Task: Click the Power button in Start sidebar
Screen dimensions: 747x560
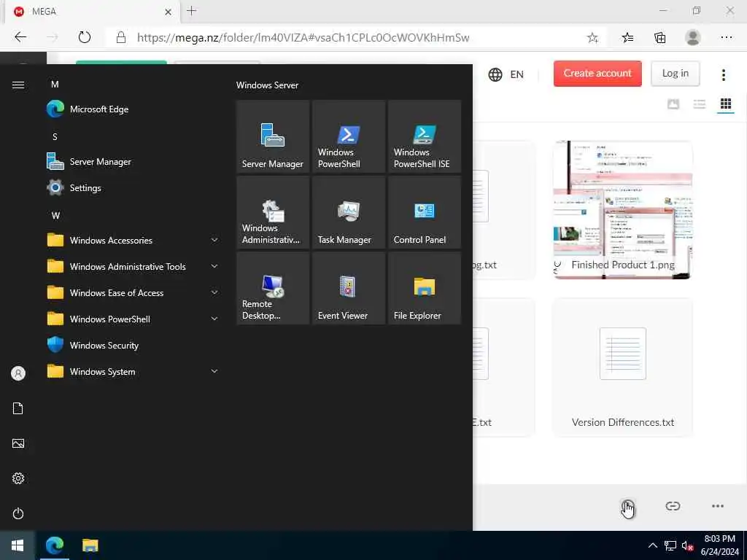Action: (x=18, y=513)
